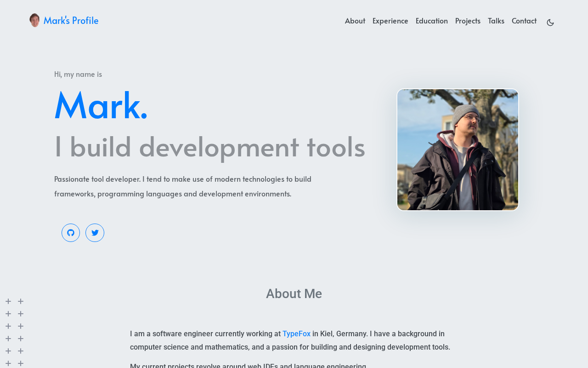
Task: Open the Twitter profile icon
Action: (x=95, y=233)
